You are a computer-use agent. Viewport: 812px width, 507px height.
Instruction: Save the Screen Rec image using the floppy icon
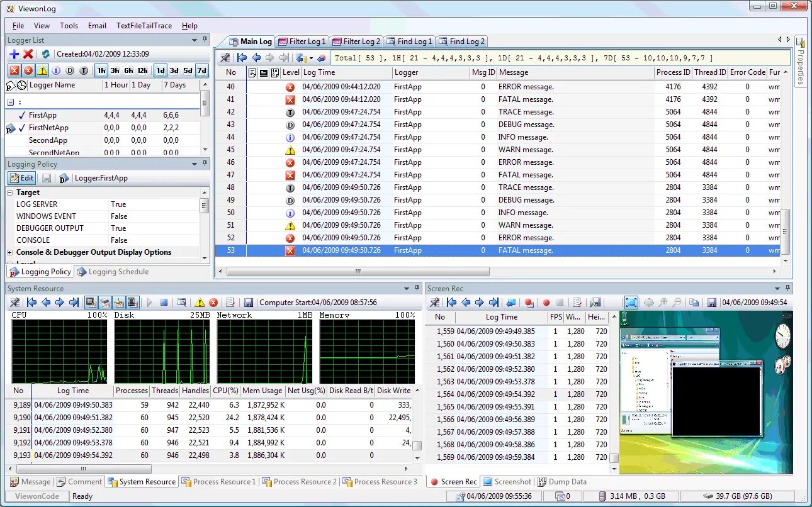point(712,303)
